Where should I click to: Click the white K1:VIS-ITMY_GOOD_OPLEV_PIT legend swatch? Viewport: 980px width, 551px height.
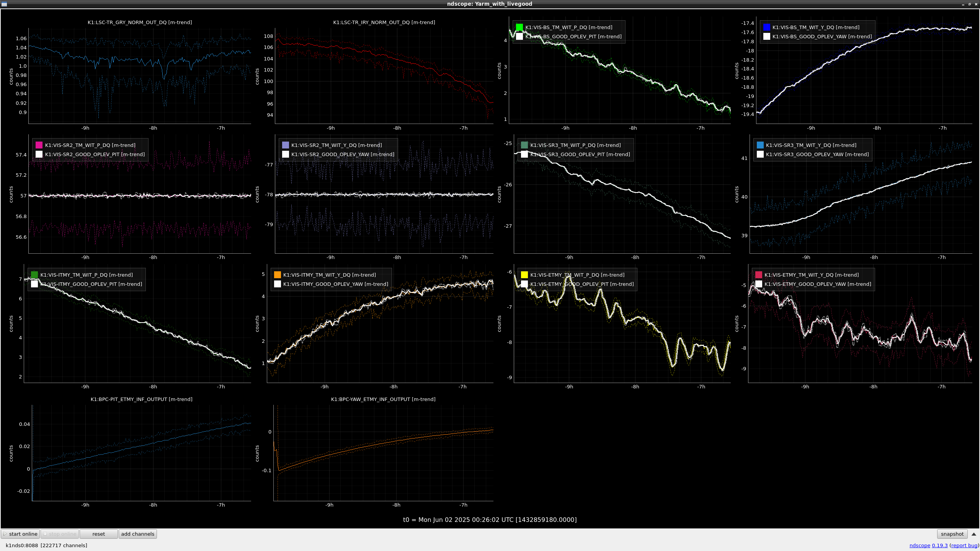click(34, 284)
